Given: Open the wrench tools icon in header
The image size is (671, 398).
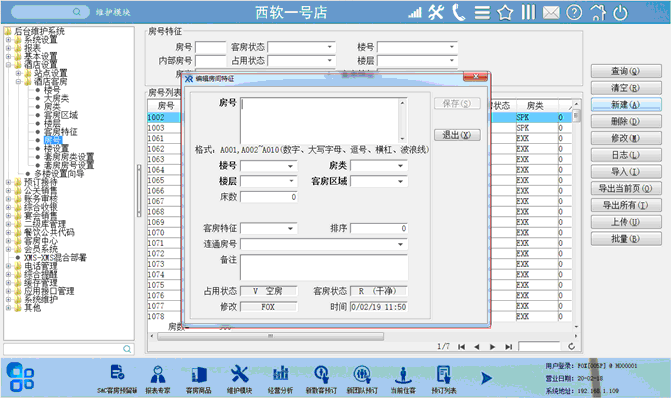Looking at the screenshot, I should [x=436, y=12].
